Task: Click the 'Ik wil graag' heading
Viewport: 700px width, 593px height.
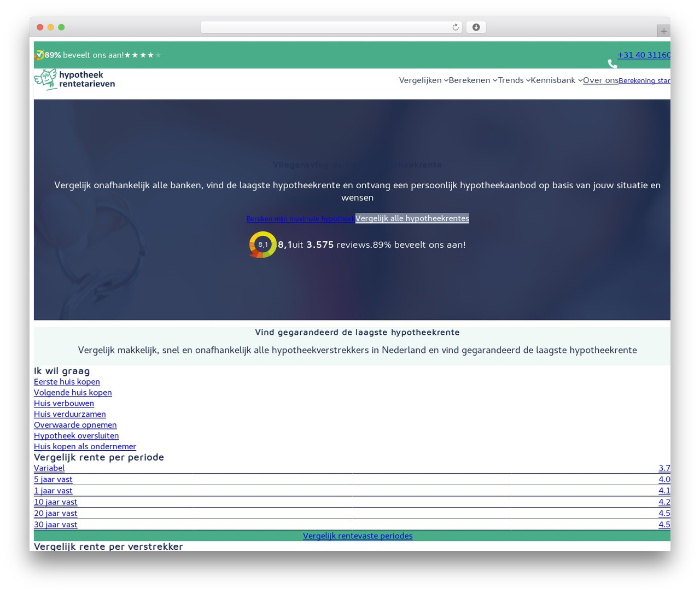Action: (x=62, y=371)
